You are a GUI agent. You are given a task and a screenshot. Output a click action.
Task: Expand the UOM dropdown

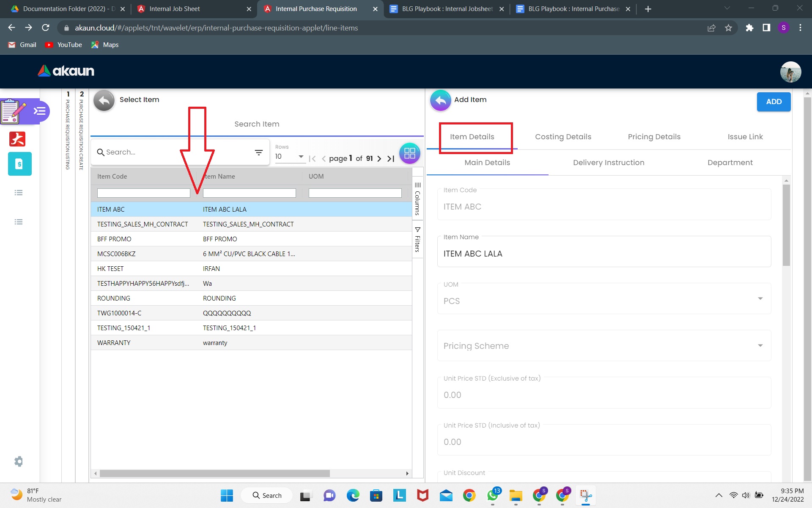tap(760, 299)
